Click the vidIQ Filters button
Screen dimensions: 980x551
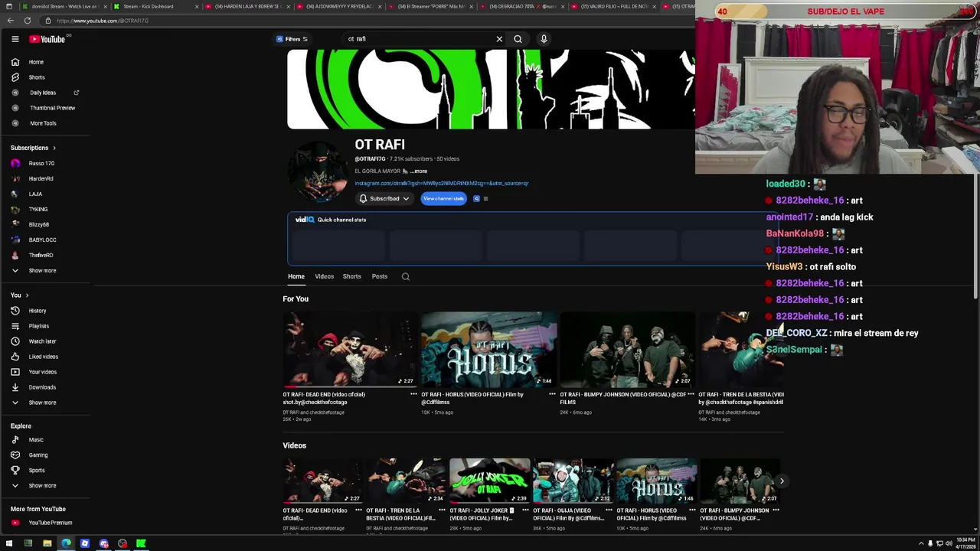click(x=292, y=39)
